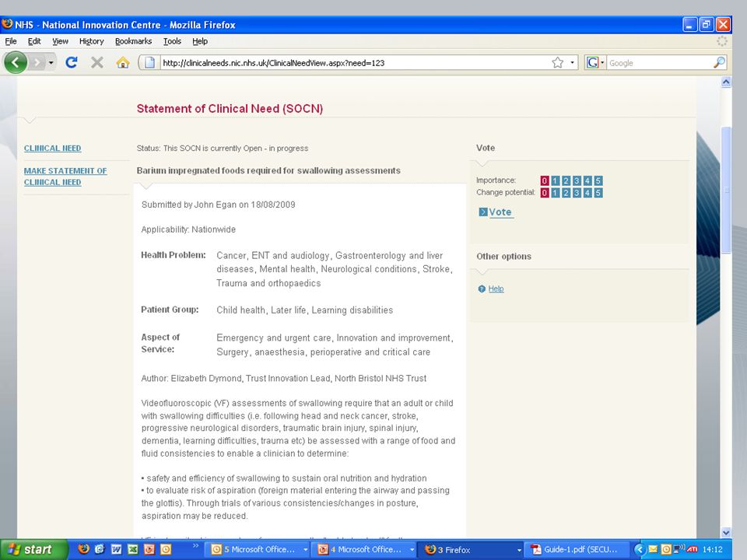Set Importance rating to 2

point(566,180)
